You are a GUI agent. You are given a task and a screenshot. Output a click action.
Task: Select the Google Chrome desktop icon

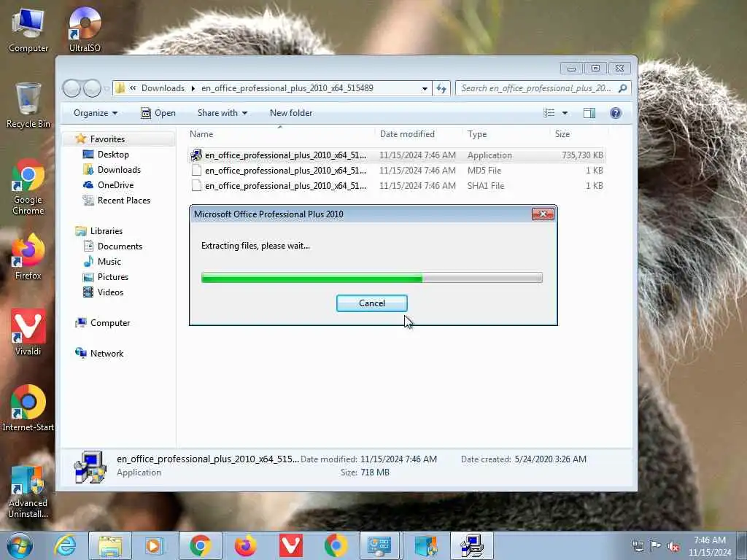pos(28,187)
